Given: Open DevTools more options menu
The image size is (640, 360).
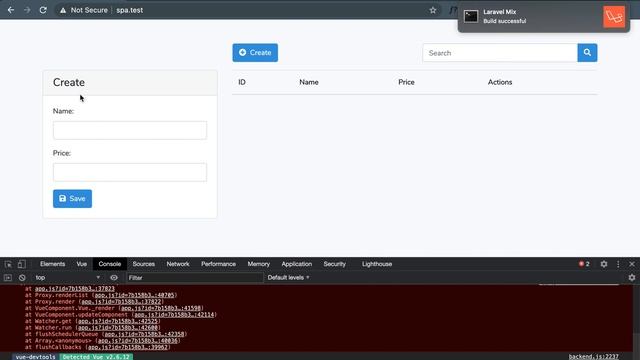Looking at the screenshot, I should [x=618, y=264].
